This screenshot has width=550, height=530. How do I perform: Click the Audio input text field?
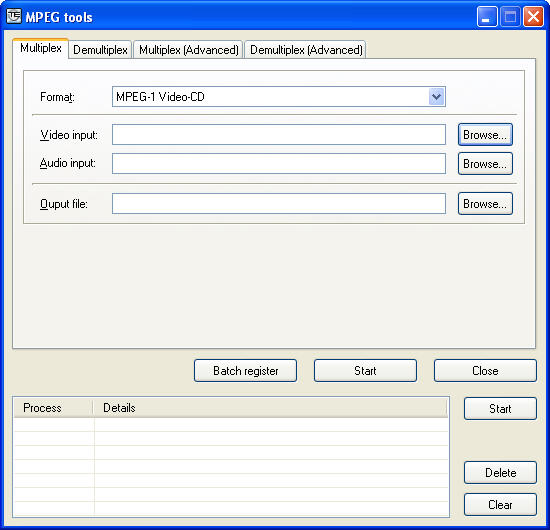(x=279, y=163)
